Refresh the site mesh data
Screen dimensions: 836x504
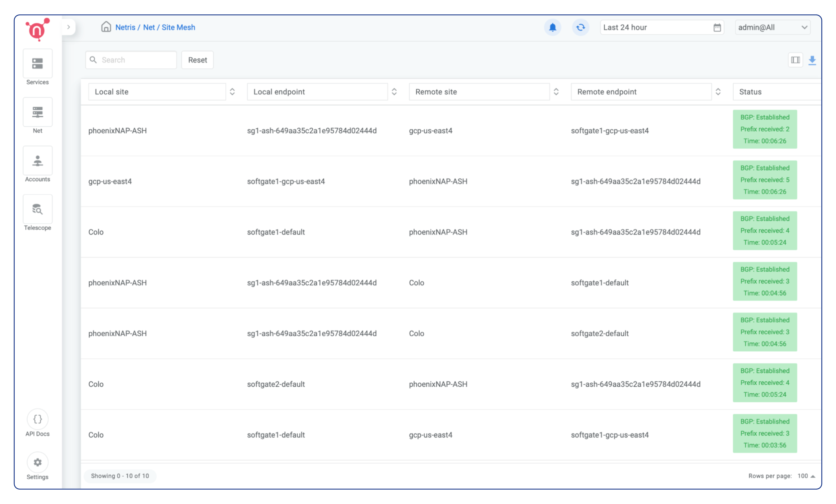pos(580,27)
